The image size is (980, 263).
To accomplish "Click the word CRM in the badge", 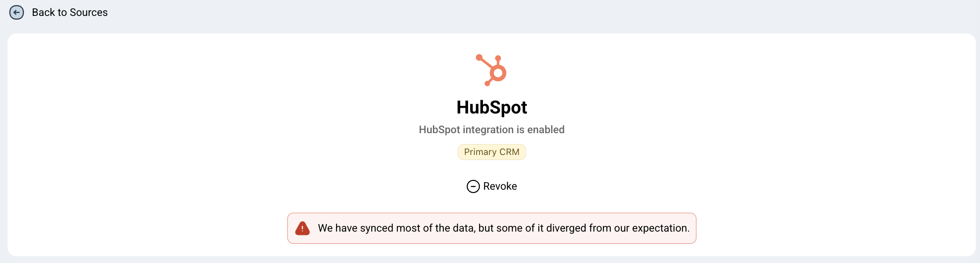I will click(509, 152).
